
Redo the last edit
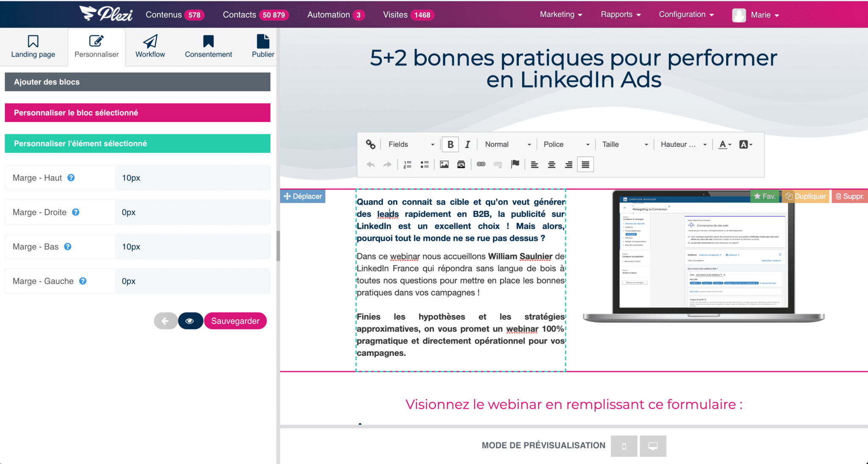(x=387, y=165)
